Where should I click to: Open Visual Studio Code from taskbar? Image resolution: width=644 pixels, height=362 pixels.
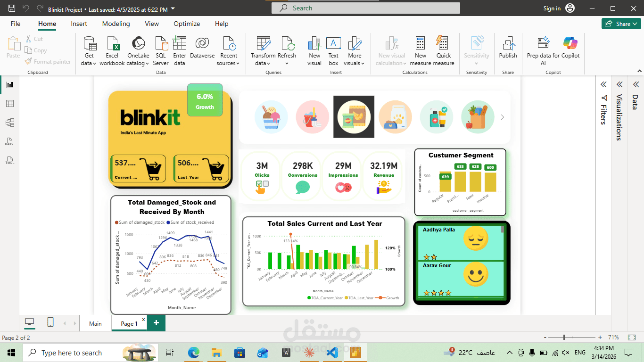(x=332, y=353)
